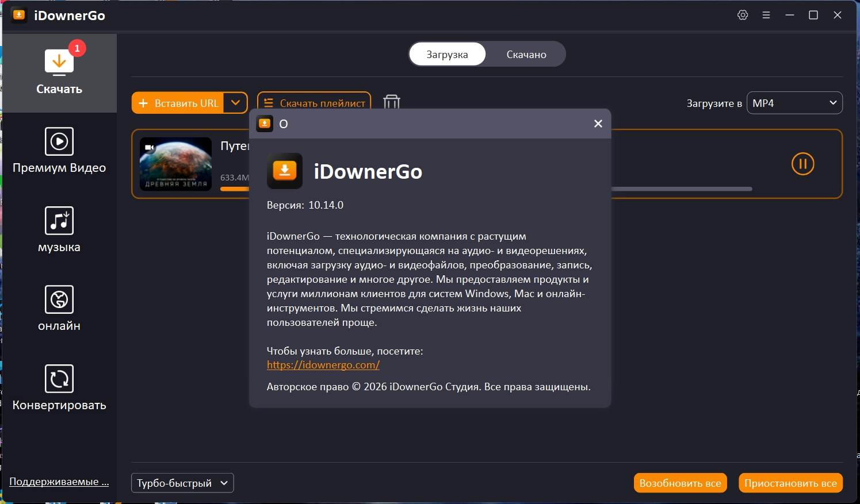Open settings via the gear icon
The image size is (860, 504).
pyautogui.click(x=743, y=15)
